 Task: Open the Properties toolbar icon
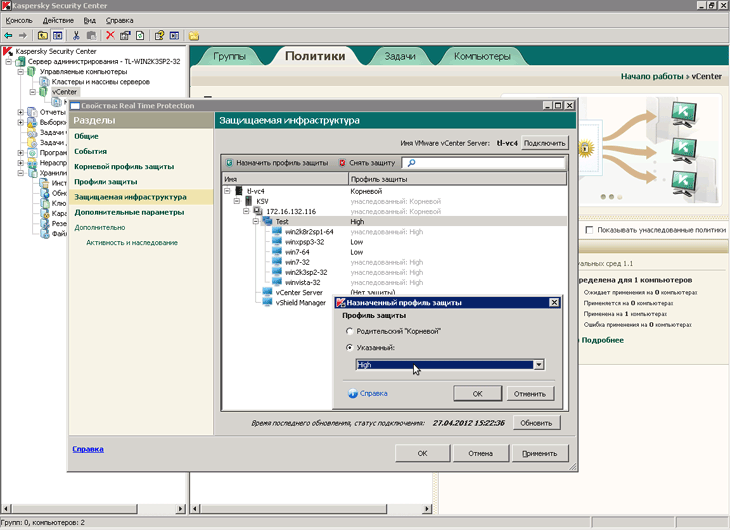point(125,35)
